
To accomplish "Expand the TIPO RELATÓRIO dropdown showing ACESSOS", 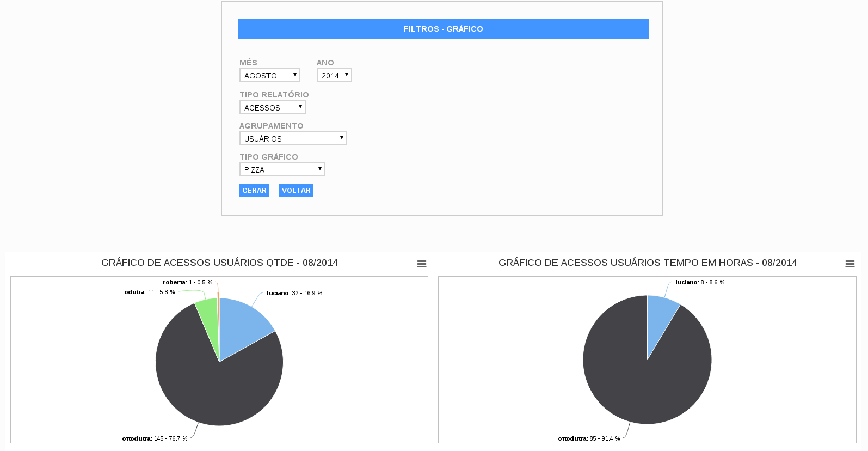I will [x=272, y=107].
